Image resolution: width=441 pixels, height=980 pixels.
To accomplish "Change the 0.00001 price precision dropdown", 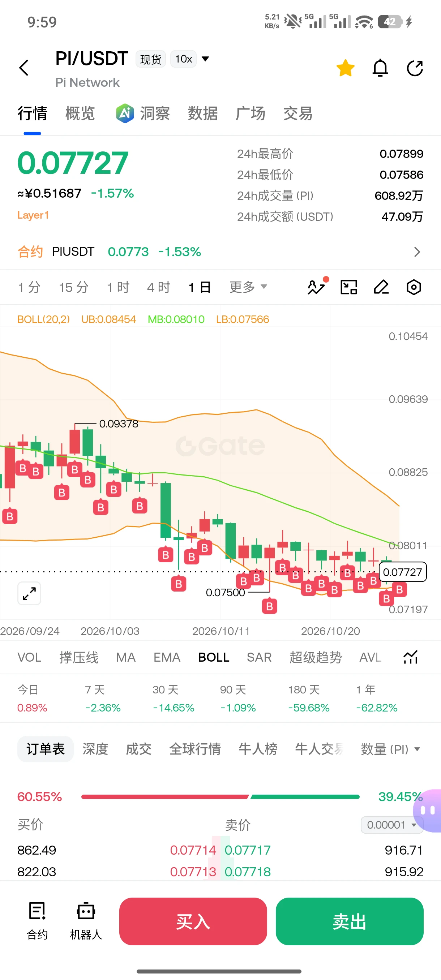I will [x=392, y=825].
